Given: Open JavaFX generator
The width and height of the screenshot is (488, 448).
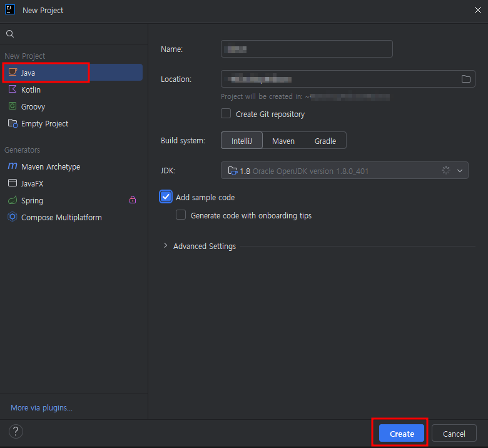Looking at the screenshot, I should tap(73, 183).
